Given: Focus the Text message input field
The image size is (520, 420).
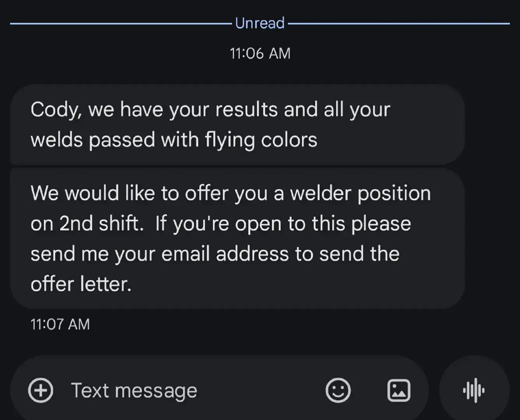Looking at the screenshot, I should (x=219, y=389).
